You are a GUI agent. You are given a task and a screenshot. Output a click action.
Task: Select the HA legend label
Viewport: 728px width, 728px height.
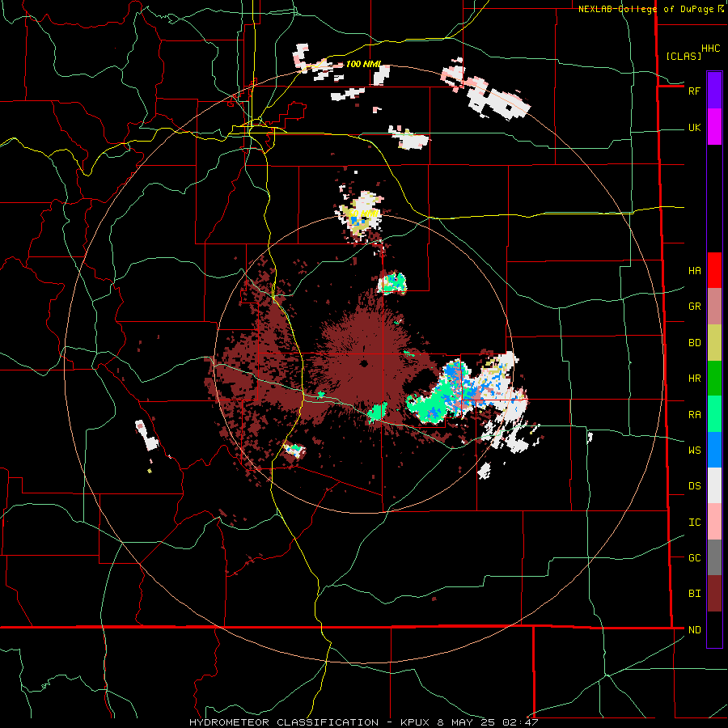point(694,271)
